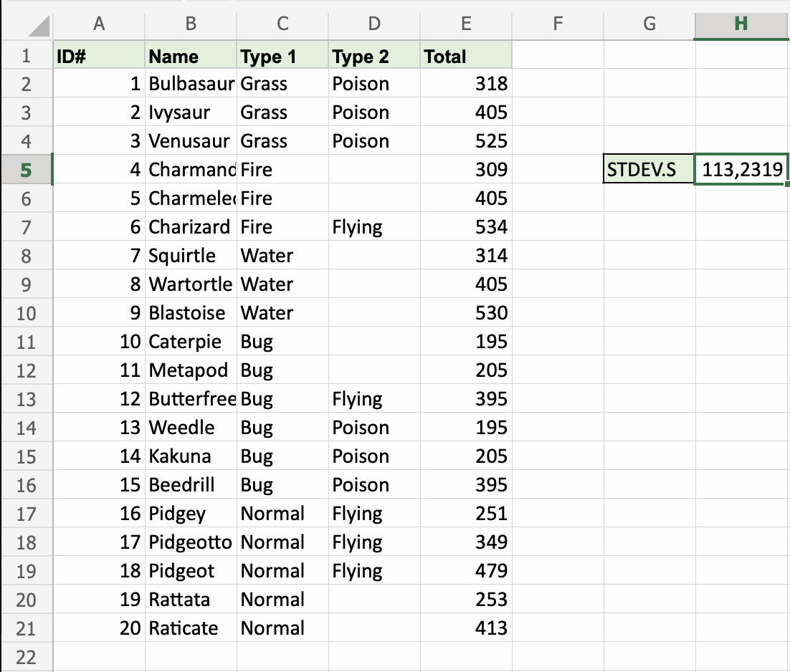Click the Total header cell
The height and width of the screenshot is (672, 790).
coord(466,56)
